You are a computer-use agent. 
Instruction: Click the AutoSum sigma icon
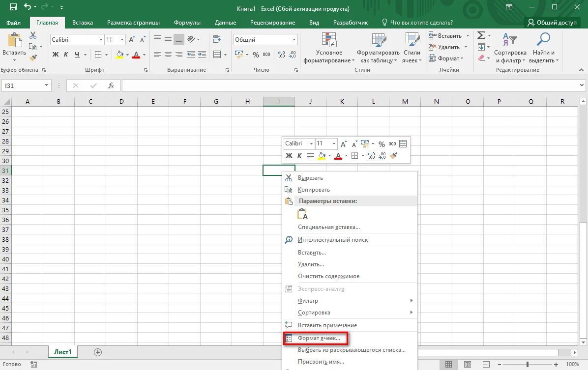tap(481, 35)
